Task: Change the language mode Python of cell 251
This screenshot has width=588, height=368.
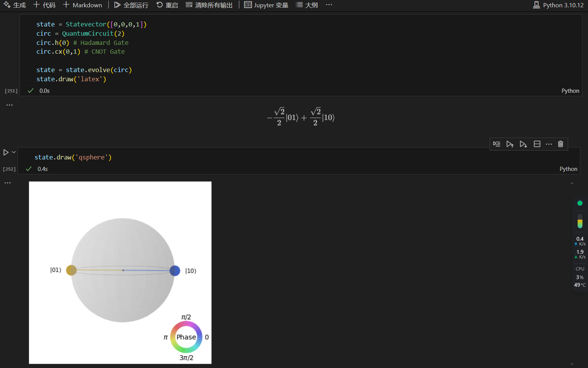Action: pos(570,91)
